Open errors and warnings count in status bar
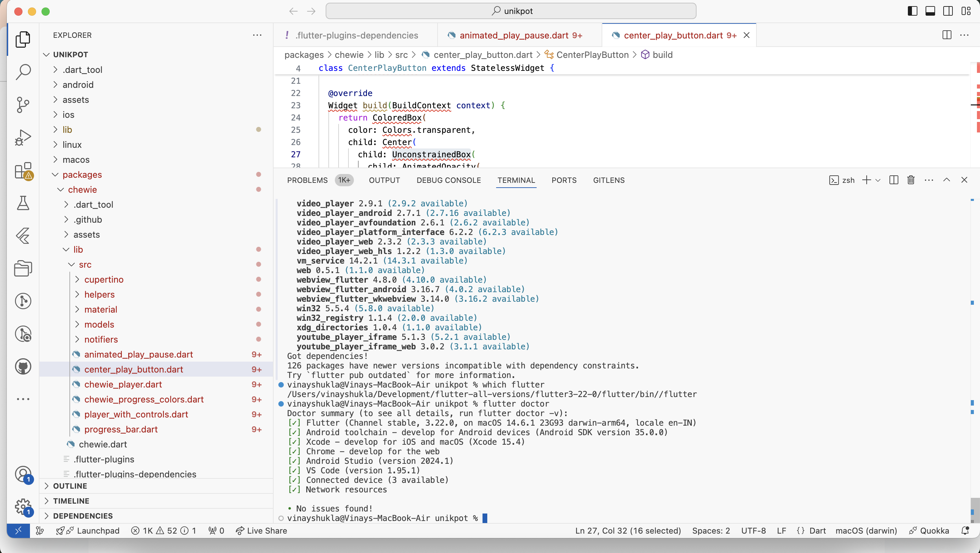This screenshot has height=553, width=980. click(164, 531)
